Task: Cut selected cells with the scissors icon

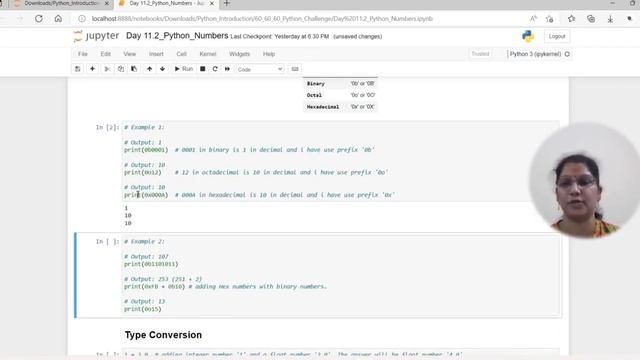Action: click(107, 69)
